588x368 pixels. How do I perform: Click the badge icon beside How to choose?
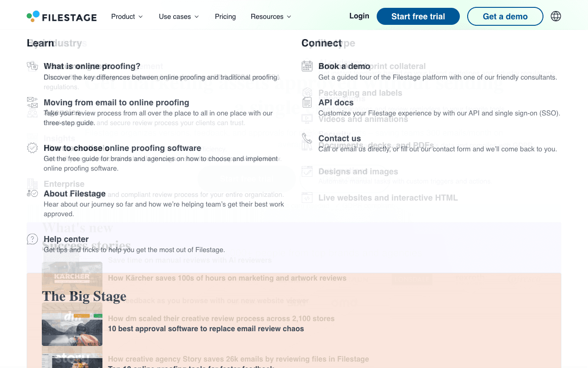click(32, 148)
